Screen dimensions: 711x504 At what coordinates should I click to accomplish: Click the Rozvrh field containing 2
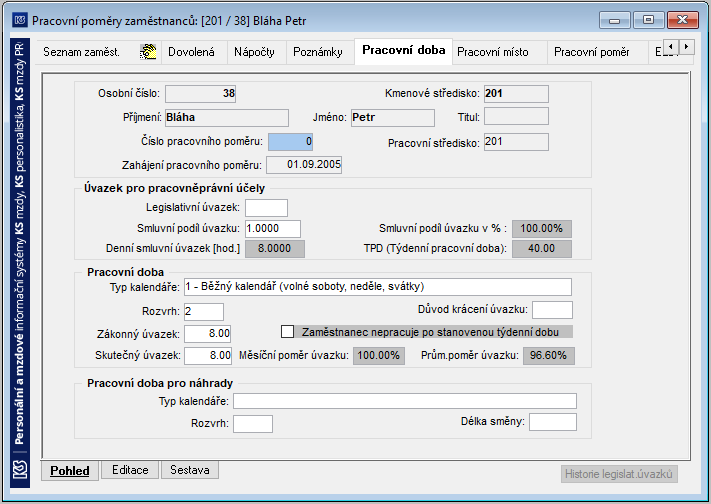click(x=204, y=312)
